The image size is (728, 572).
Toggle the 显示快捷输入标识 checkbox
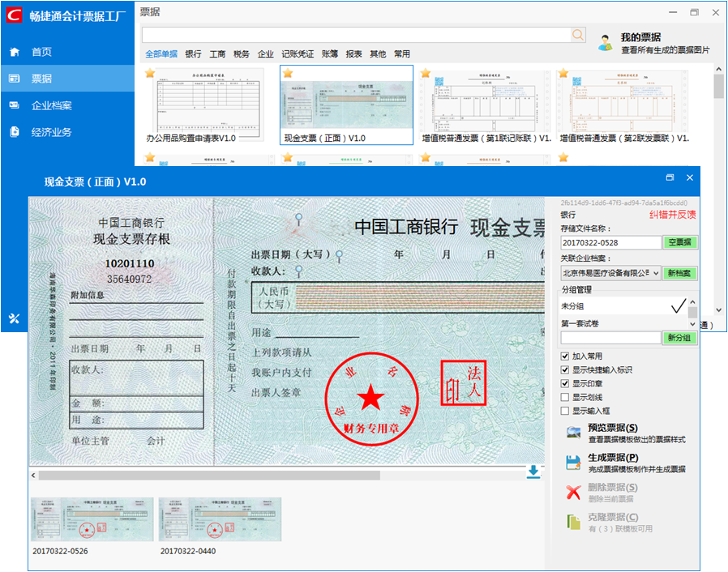[x=565, y=369]
